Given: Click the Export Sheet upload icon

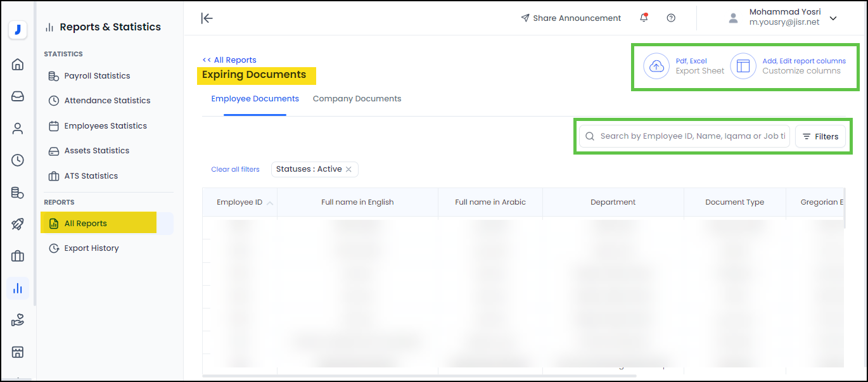Looking at the screenshot, I should pos(656,66).
